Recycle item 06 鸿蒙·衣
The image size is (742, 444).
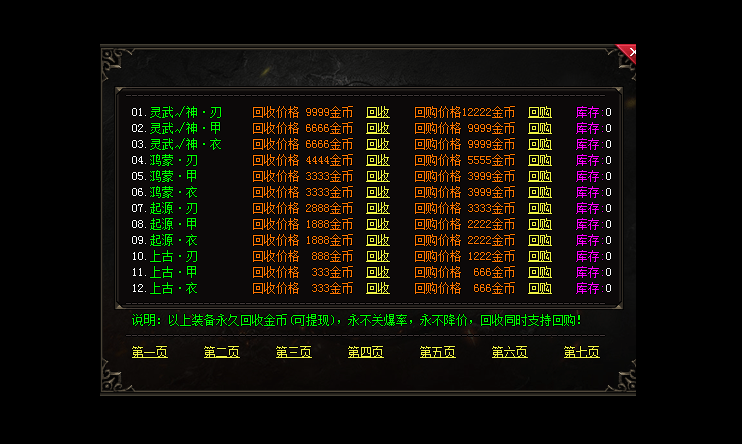click(x=378, y=193)
